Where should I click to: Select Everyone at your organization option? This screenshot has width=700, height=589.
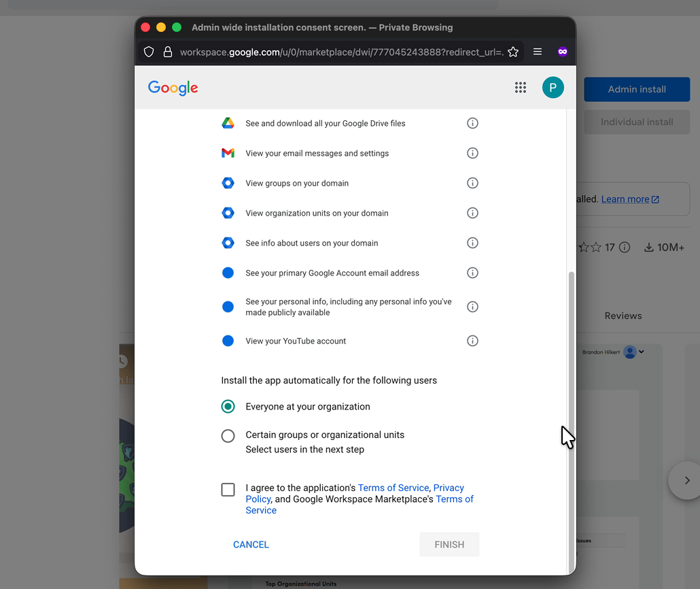(x=228, y=407)
